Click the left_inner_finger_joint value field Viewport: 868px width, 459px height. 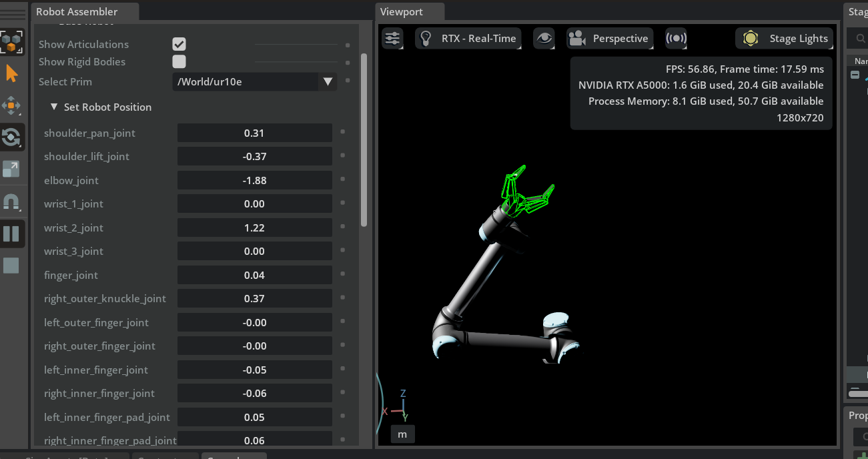pos(254,370)
